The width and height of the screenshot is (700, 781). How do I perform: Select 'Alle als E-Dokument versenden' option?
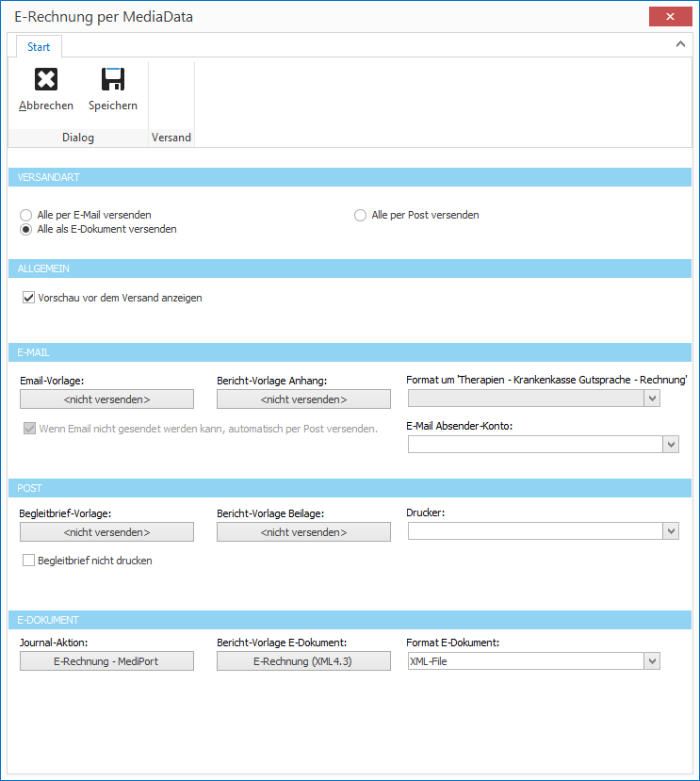pos(26,229)
